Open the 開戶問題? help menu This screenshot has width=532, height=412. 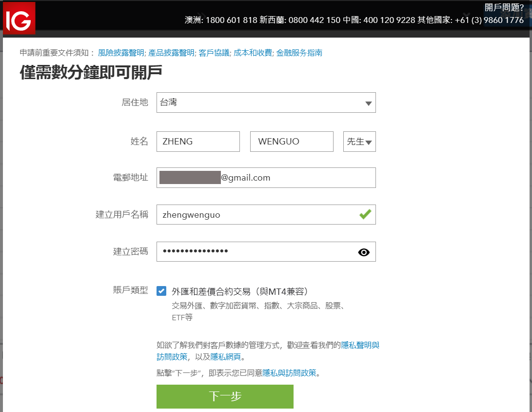503,7
